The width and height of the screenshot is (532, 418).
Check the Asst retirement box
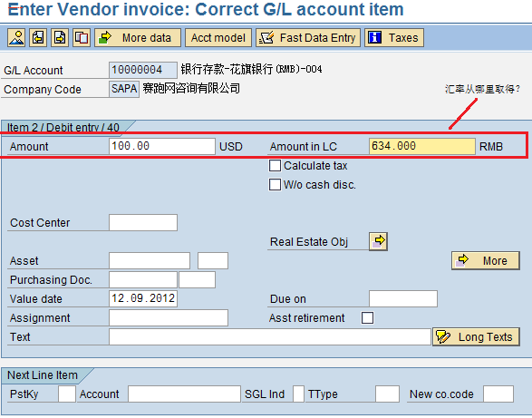coord(367,318)
